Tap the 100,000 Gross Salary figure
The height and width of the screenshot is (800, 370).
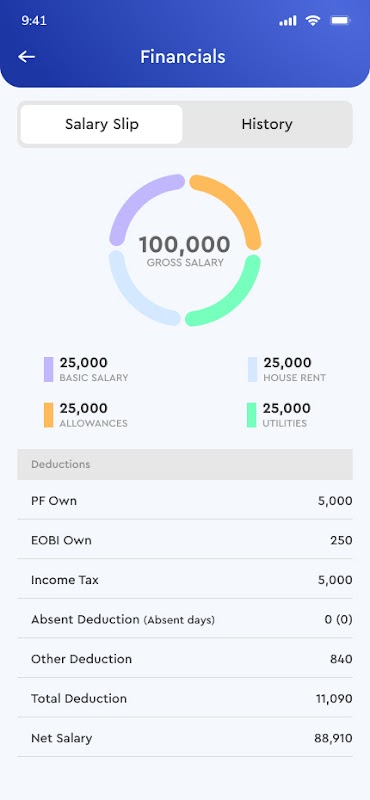click(185, 245)
